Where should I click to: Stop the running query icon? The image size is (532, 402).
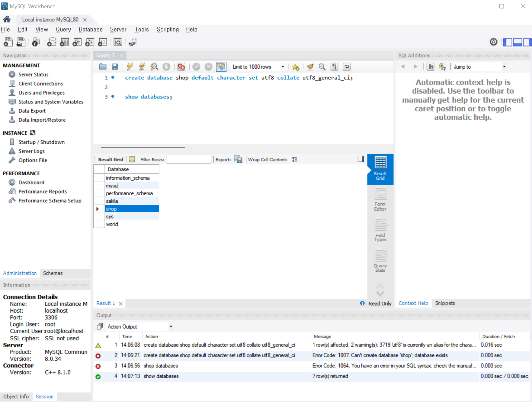coord(166,67)
